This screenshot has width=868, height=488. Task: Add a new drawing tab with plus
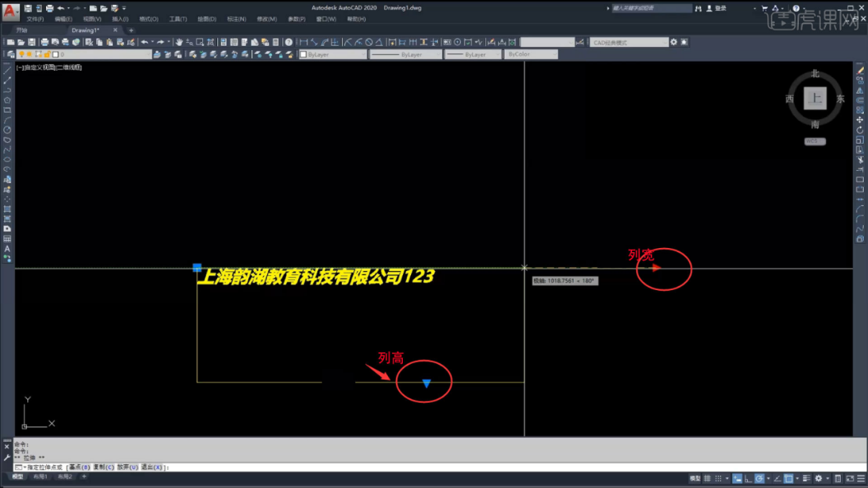click(x=132, y=30)
